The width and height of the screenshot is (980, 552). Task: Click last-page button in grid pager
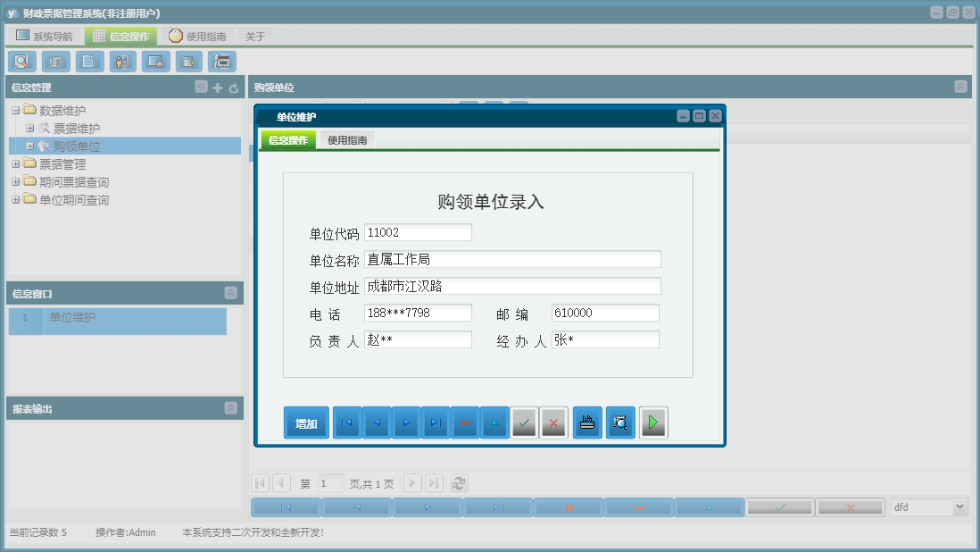pos(434,483)
